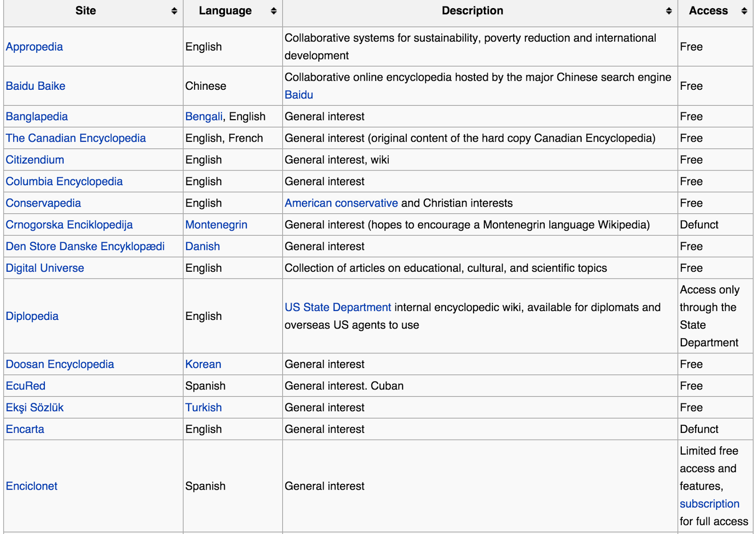Visit the Baidu Baike link
Screen dimensions: 756x534
click(x=36, y=86)
